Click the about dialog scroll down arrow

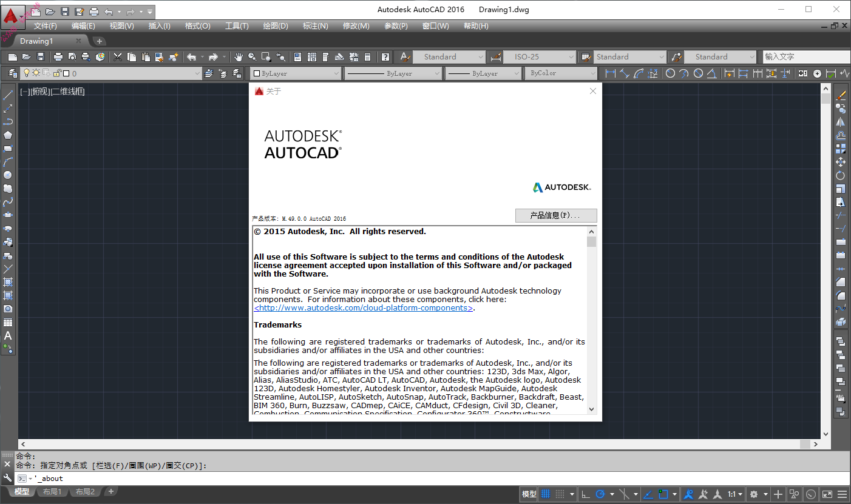[592, 409]
